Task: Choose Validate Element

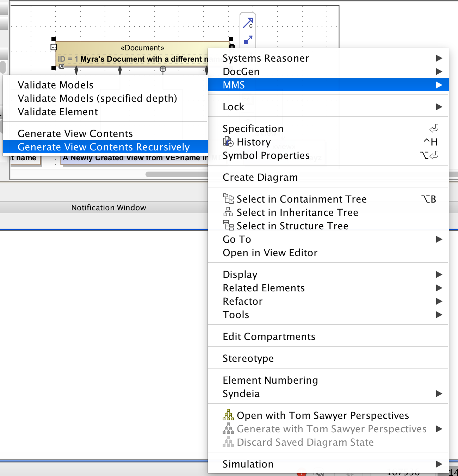Action: click(105, 112)
